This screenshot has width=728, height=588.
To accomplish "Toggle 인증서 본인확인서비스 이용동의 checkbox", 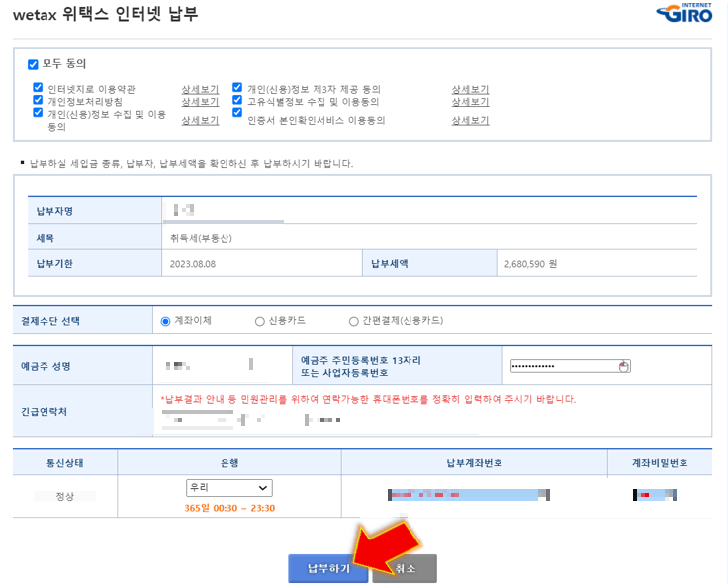I will [237, 112].
